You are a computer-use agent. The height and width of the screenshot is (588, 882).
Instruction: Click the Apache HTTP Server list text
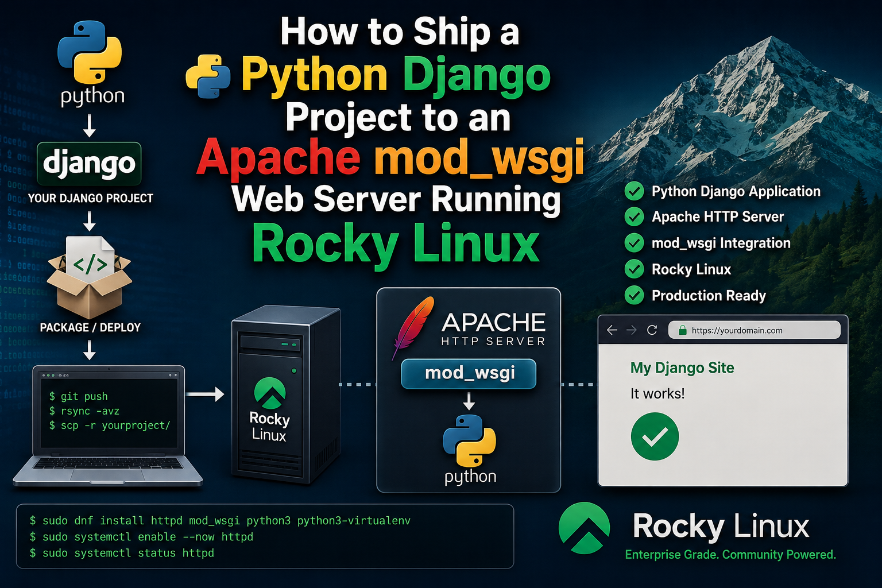pyautogui.click(x=718, y=217)
